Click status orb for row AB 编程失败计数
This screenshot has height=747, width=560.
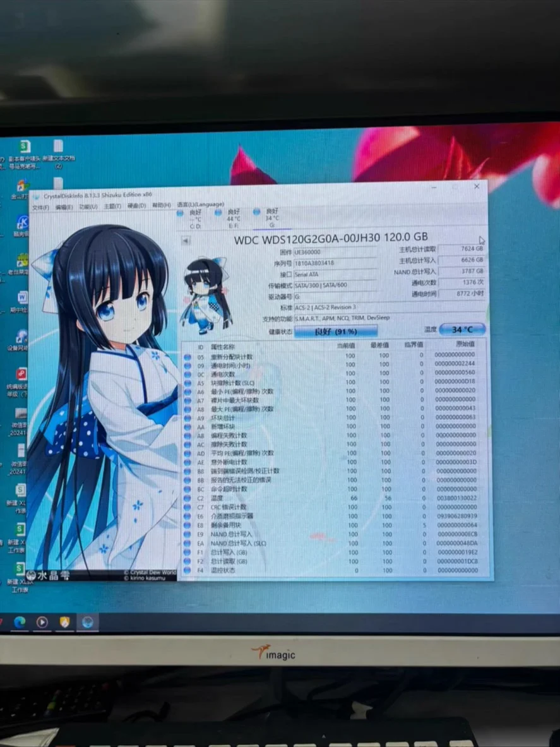187,436
